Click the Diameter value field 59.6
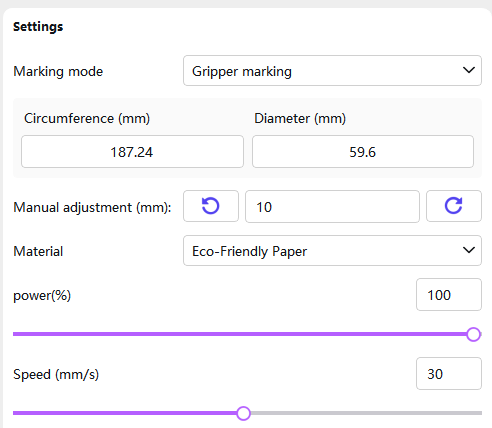492x428 pixels. point(363,152)
